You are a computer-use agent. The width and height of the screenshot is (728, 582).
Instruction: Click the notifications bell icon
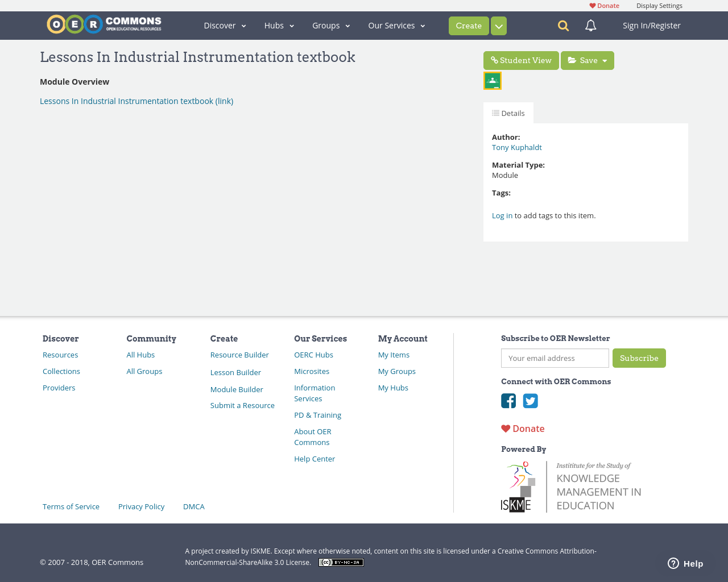click(x=589, y=25)
